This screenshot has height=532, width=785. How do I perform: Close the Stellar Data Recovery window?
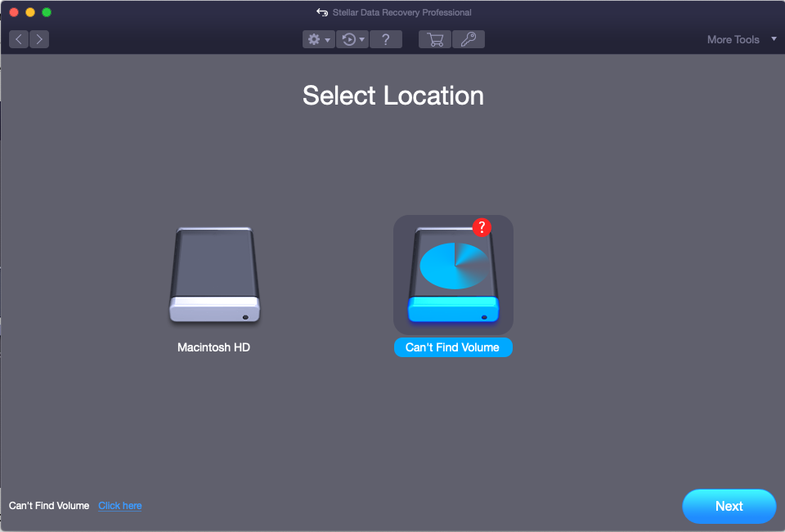pos(14,12)
